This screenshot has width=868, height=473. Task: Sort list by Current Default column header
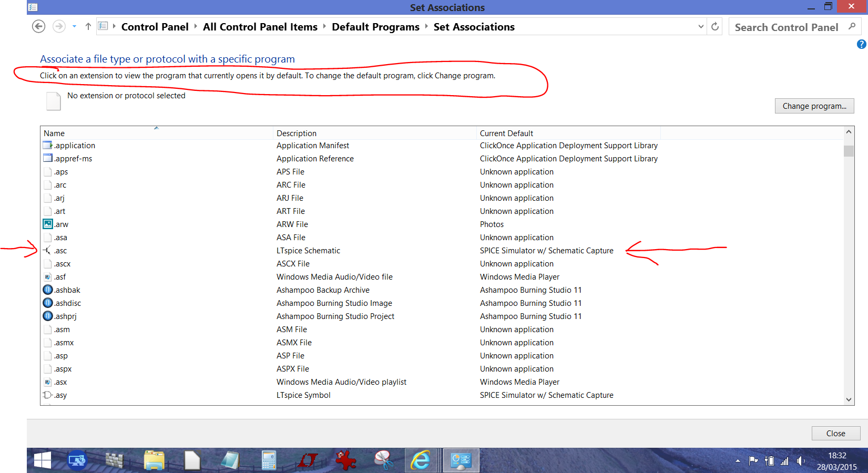[x=568, y=133]
